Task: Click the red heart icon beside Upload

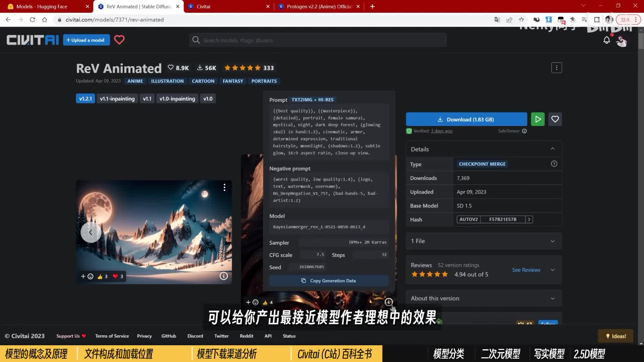Action: pyautogui.click(x=119, y=40)
